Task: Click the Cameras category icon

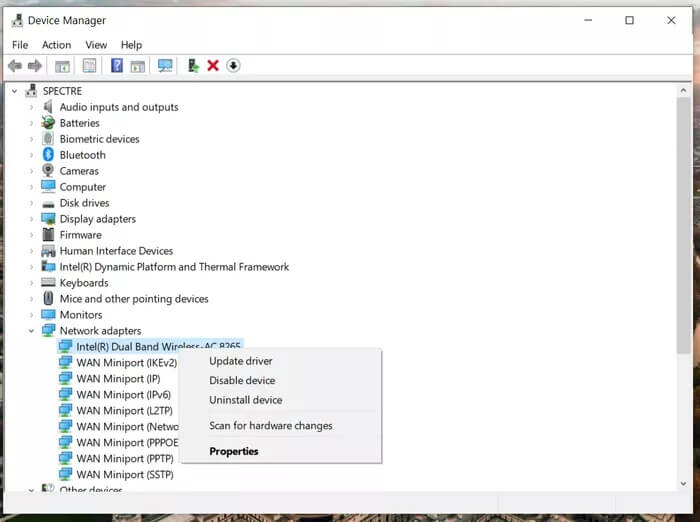Action: pyautogui.click(x=48, y=171)
